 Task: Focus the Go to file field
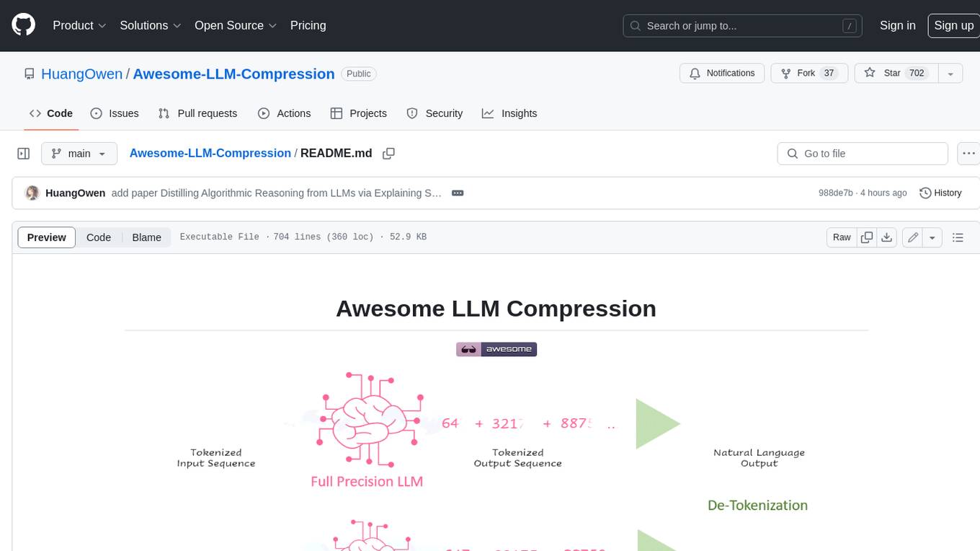863,154
